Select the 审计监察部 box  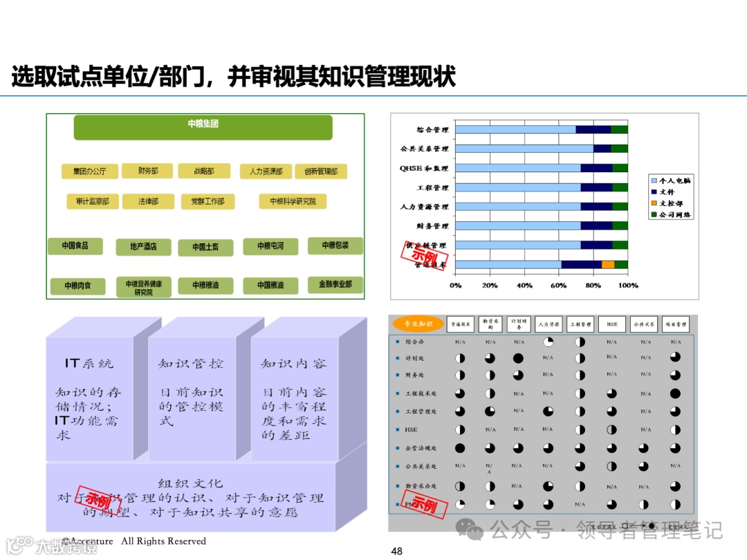click(x=93, y=201)
